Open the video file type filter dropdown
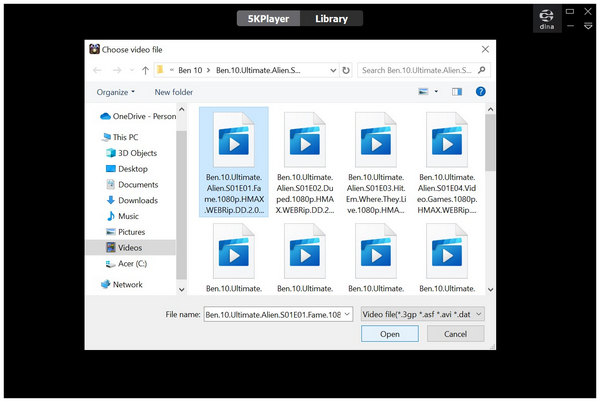The image size is (600, 402). [422, 313]
